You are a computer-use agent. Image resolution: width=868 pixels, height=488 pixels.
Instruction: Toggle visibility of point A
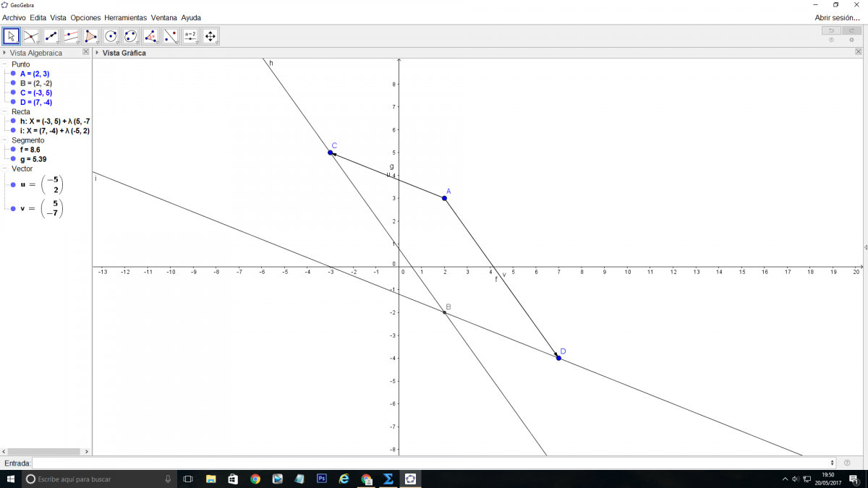coord(13,74)
